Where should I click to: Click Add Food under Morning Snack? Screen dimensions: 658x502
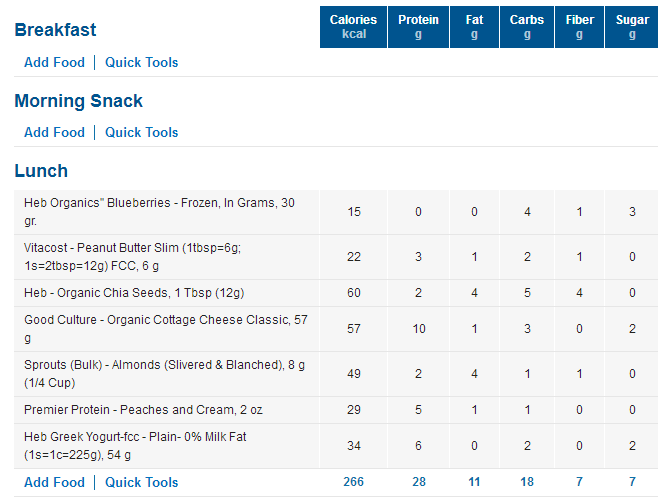click(x=55, y=133)
